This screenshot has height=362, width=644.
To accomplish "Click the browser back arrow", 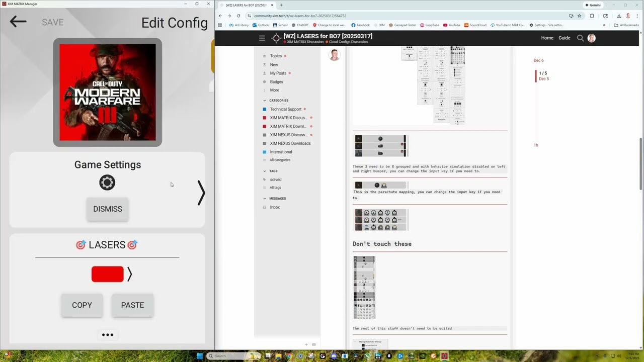I will coord(220,16).
